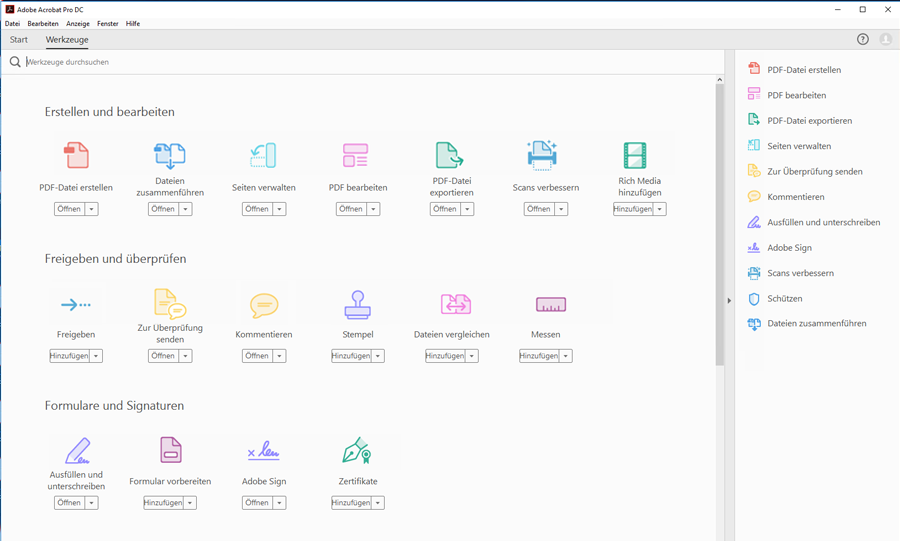
Task: Click the user profile avatar icon
Action: click(886, 39)
